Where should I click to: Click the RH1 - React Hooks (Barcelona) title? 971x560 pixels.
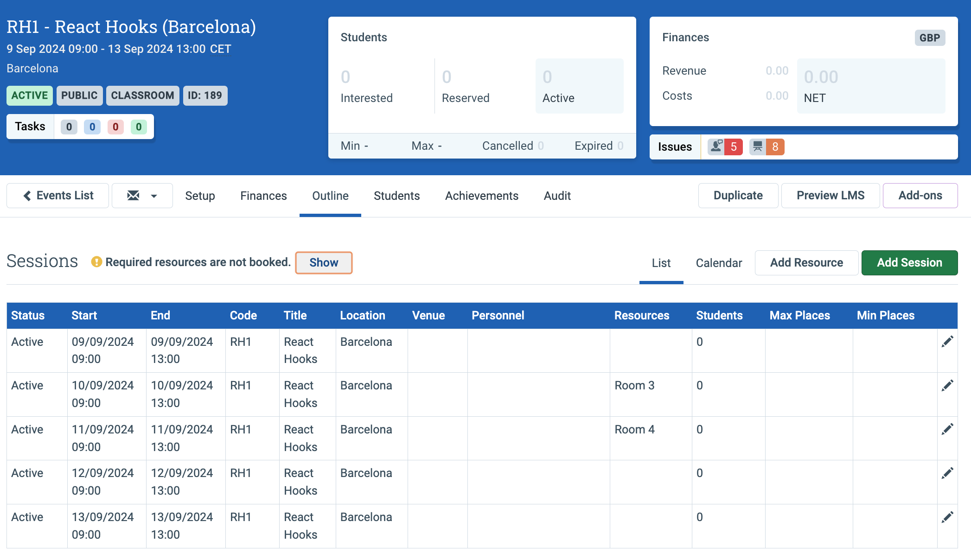[x=131, y=27]
